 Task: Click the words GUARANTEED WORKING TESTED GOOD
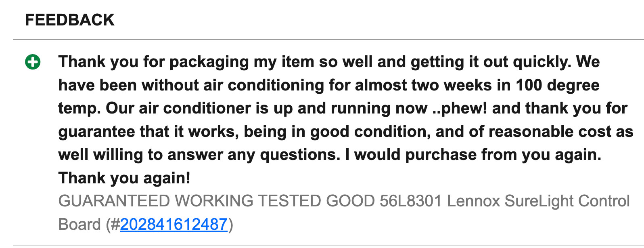pyautogui.click(x=217, y=201)
